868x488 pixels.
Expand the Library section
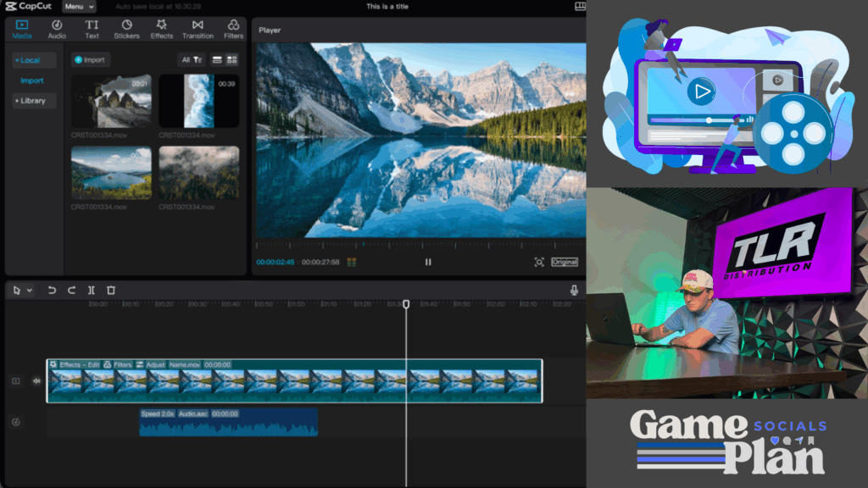coord(33,101)
